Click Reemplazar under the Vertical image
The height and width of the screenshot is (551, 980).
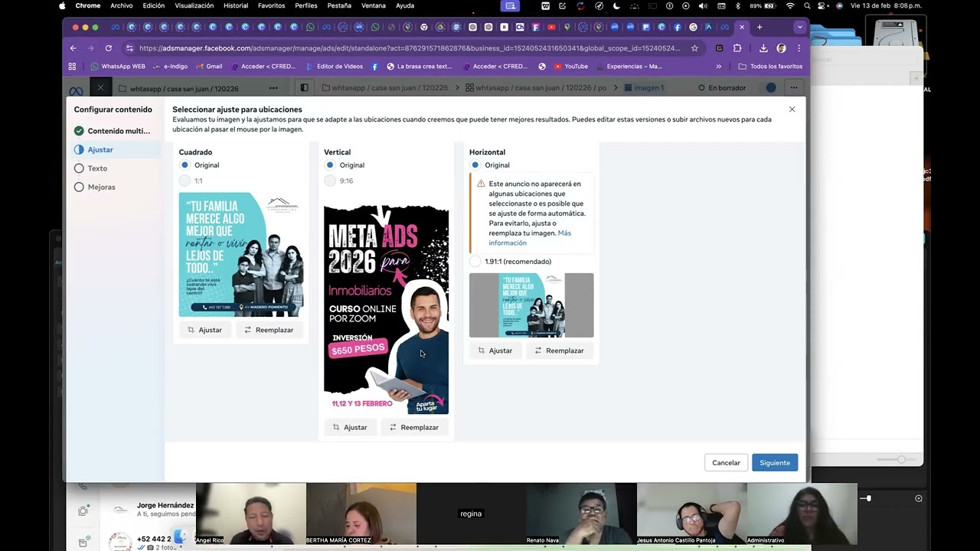[x=414, y=427]
